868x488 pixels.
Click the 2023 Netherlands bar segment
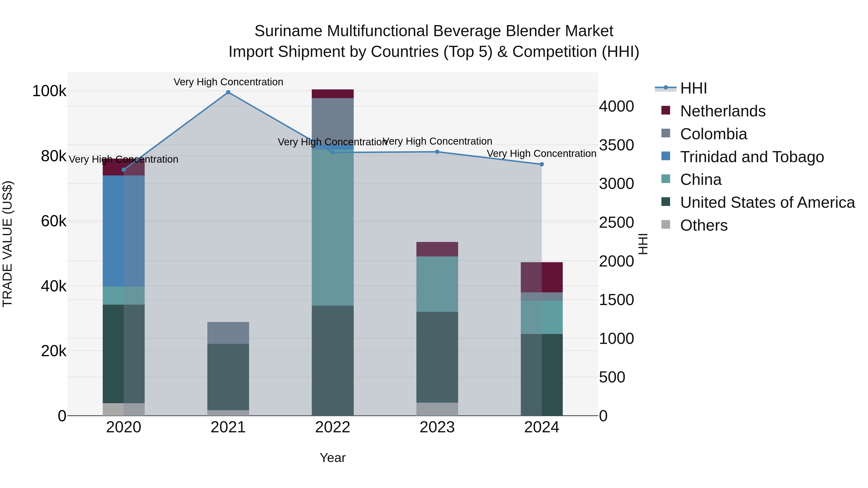pyautogui.click(x=437, y=249)
